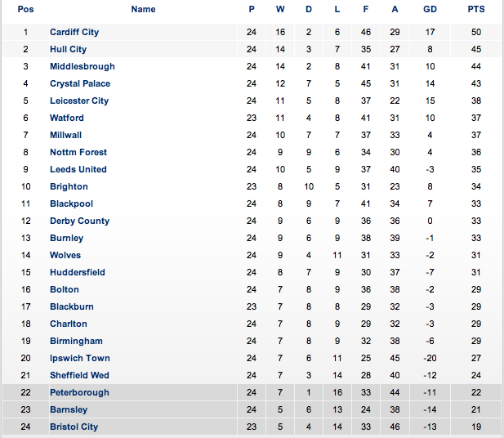Click the PTS column header
504x438 pixels.
pos(475,10)
